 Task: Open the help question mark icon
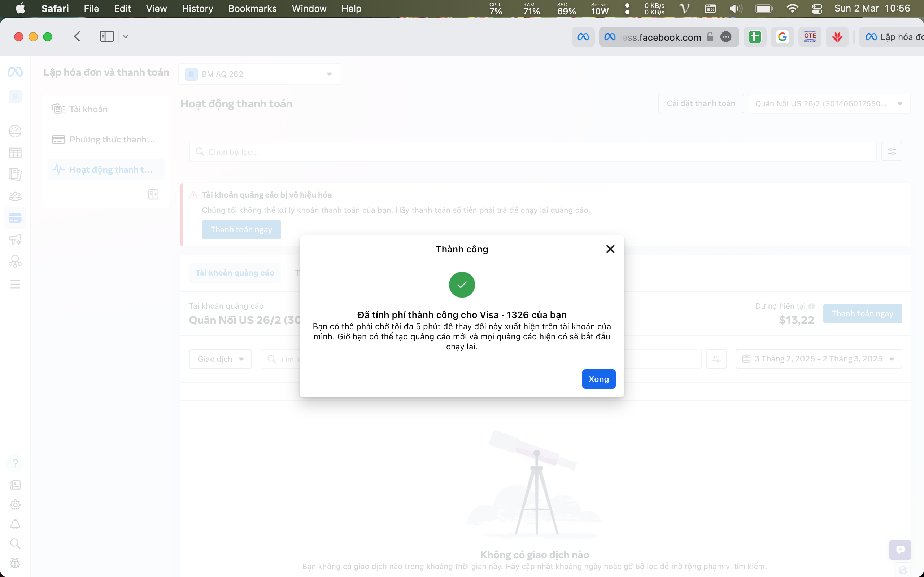point(15,463)
